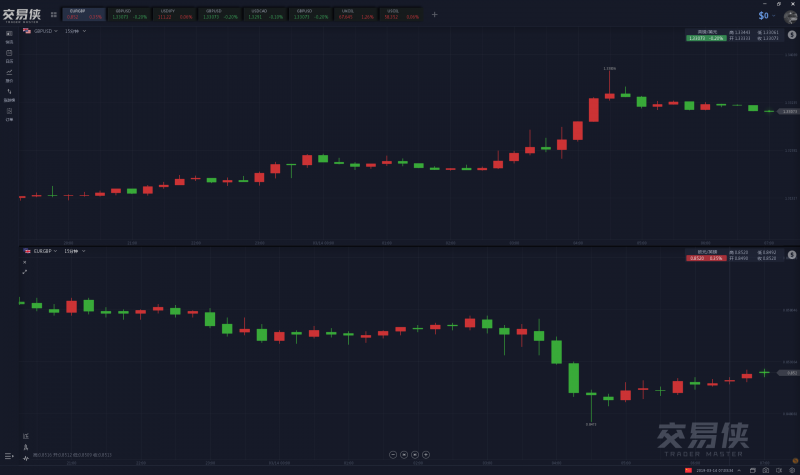
Task: Click the window layout icon in status bar
Action: point(753,470)
